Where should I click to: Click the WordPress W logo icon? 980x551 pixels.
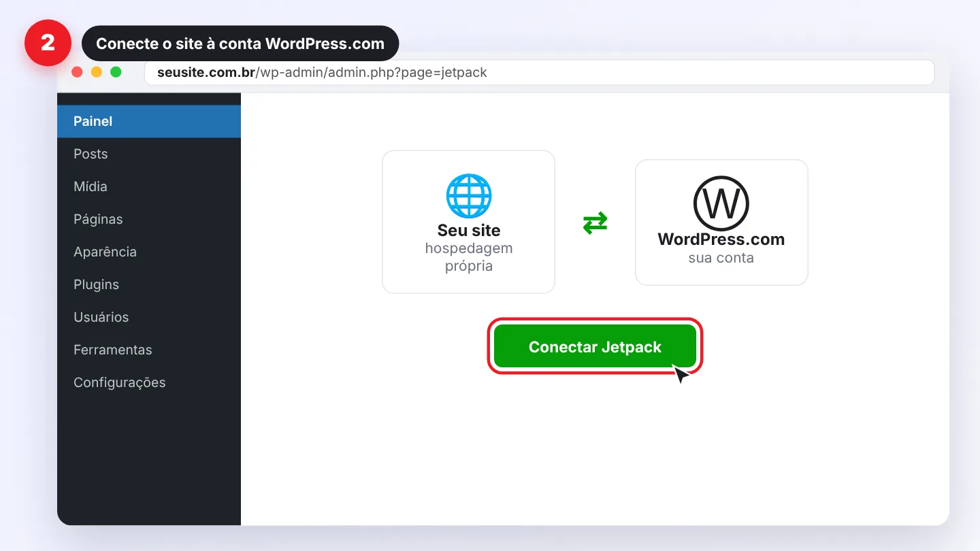pos(721,203)
